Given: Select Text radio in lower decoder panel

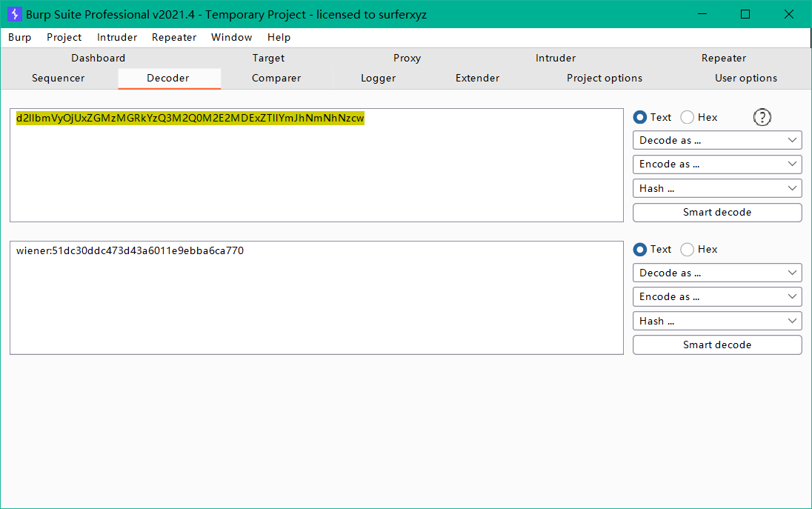Looking at the screenshot, I should (x=653, y=250).
